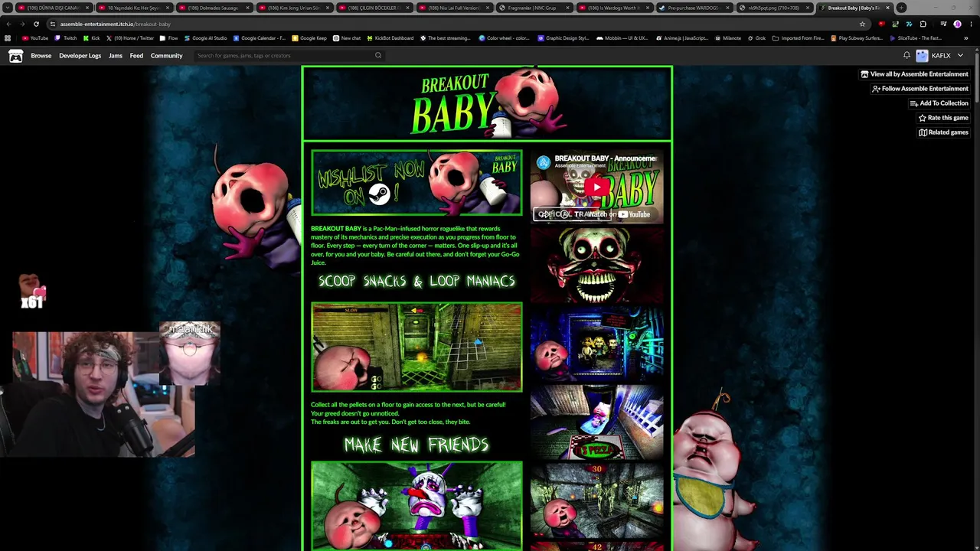The width and height of the screenshot is (980, 551).
Task: Click the browser address bar URL
Action: coord(115,24)
